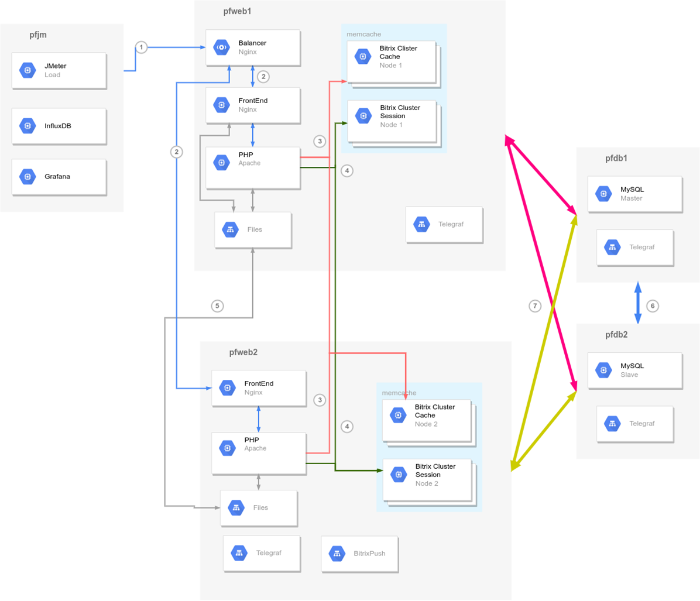Viewport: 700px width, 601px height.
Task: Select the pfjm group title
Action: click(x=38, y=35)
